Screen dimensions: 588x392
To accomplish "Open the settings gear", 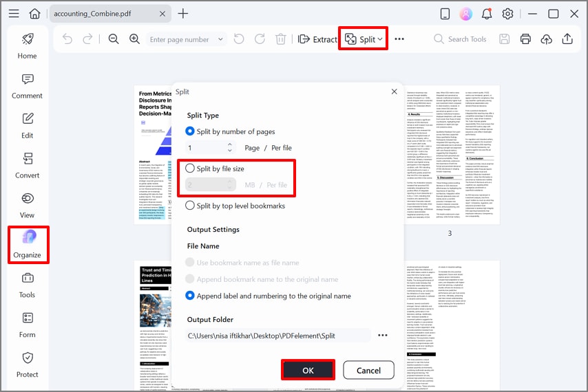I will point(507,14).
